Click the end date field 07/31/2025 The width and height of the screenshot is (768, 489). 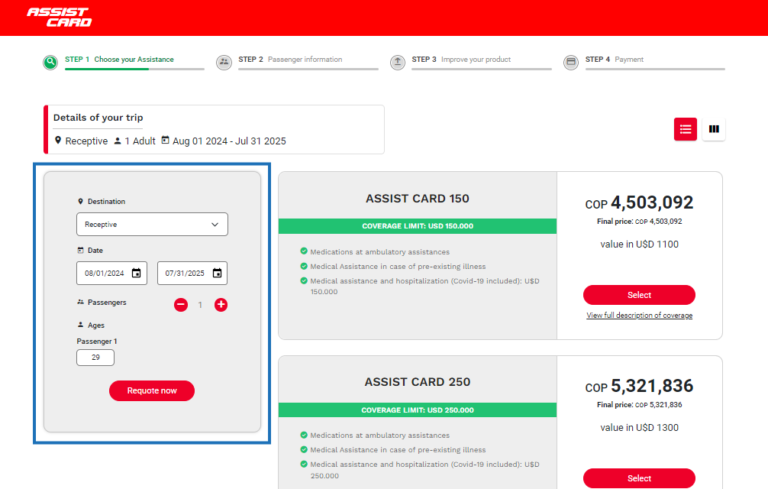tap(192, 273)
